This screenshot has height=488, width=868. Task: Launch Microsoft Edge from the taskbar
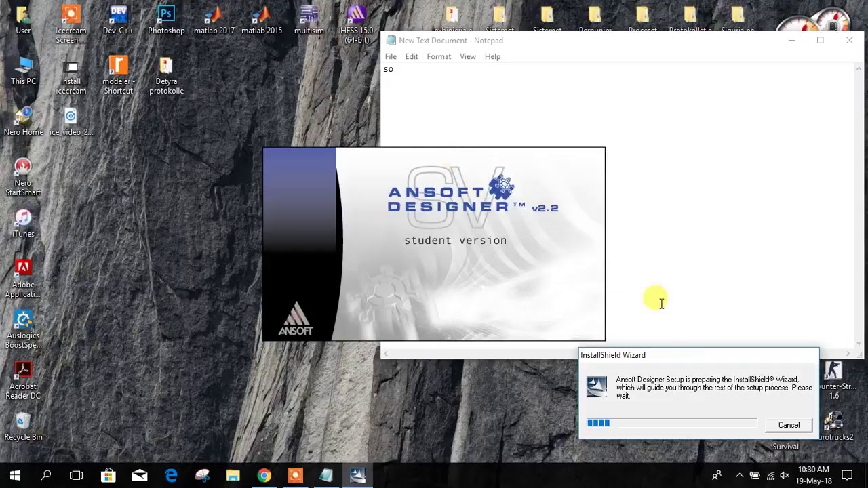170,476
